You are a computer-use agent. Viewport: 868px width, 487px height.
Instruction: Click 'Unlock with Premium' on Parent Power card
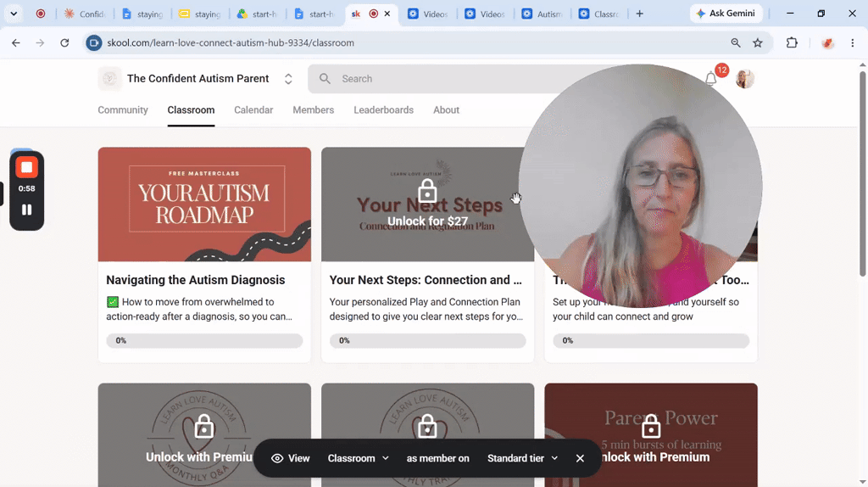(x=654, y=457)
